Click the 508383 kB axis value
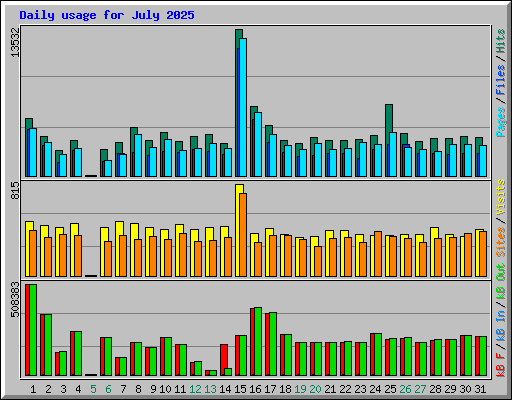 click(x=15, y=300)
